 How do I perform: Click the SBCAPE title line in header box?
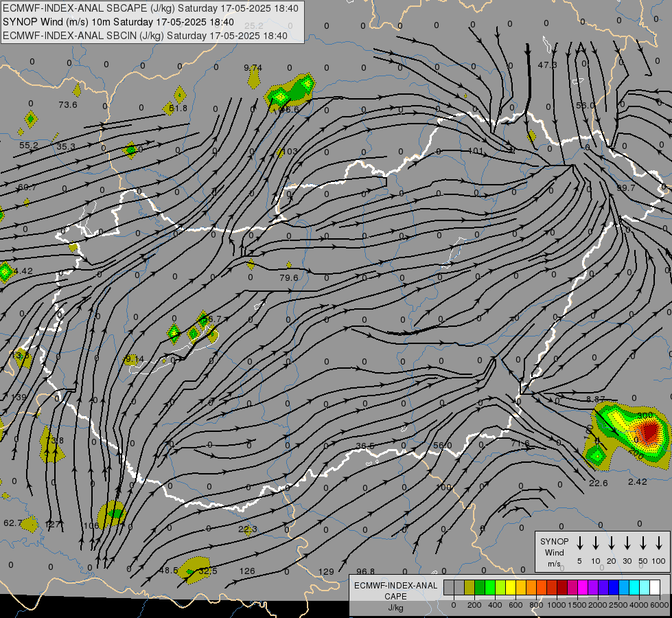click(150, 8)
